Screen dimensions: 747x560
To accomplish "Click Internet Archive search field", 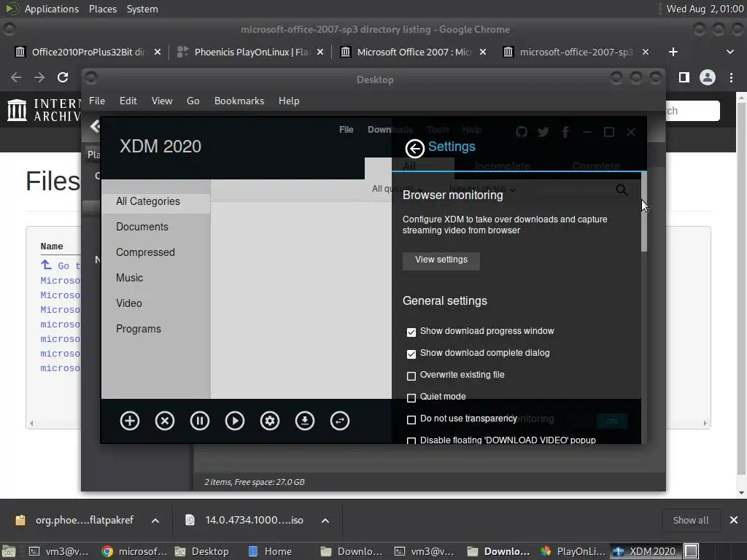I will [x=693, y=111].
